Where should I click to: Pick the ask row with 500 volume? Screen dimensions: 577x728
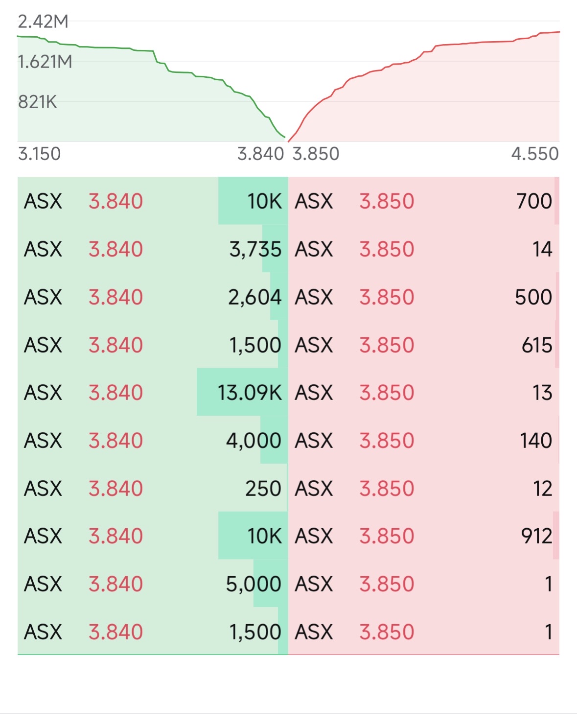point(423,297)
